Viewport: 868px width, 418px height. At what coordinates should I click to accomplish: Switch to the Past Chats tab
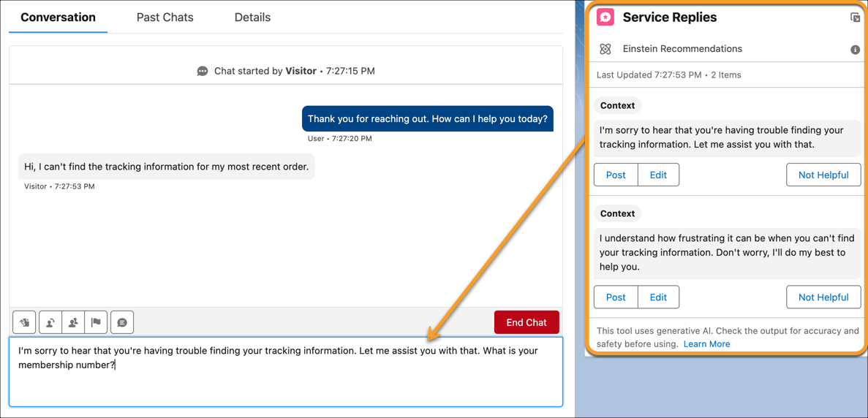click(x=165, y=18)
